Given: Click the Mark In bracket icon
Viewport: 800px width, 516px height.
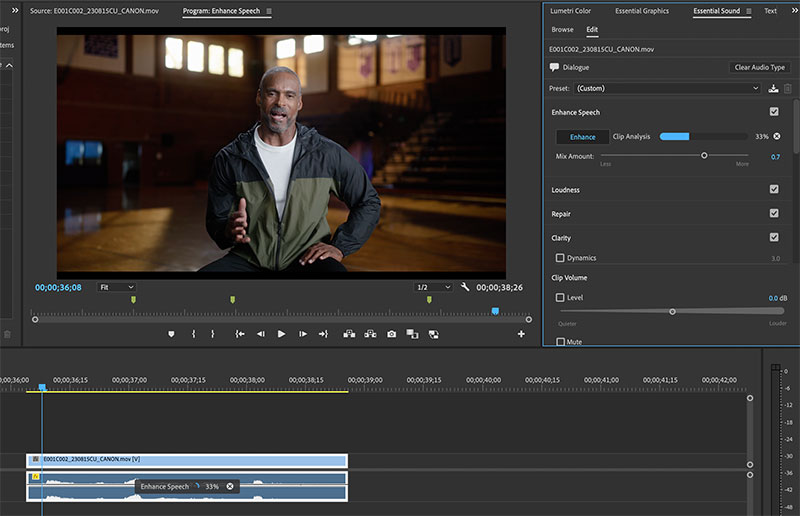Looking at the screenshot, I should coord(193,334).
